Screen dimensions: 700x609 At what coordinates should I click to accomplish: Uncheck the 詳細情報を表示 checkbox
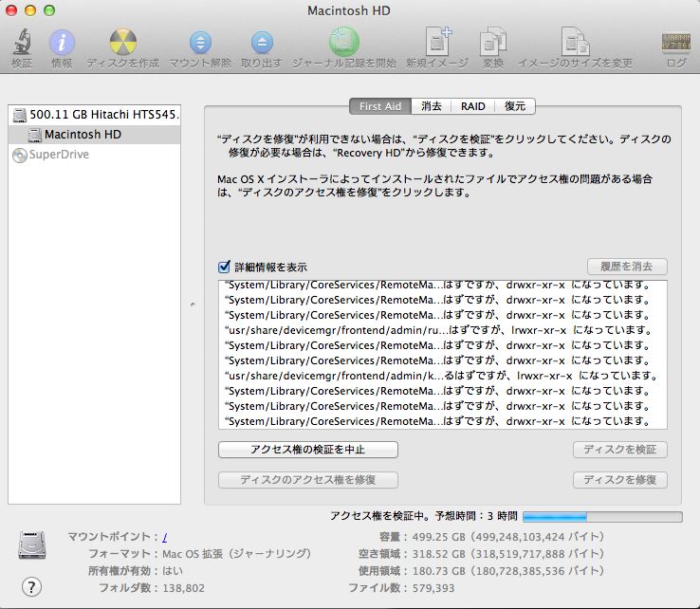pyautogui.click(x=224, y=267)
